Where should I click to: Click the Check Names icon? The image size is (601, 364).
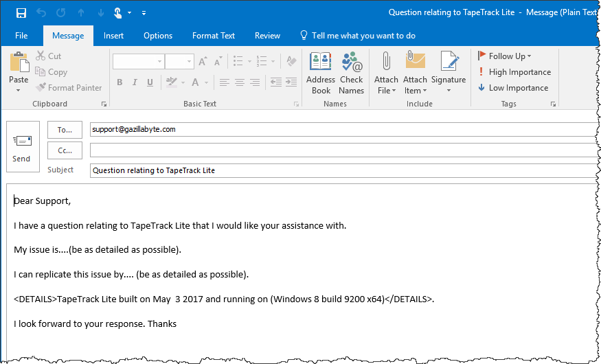pyautogui.click(x=352, y=73)
